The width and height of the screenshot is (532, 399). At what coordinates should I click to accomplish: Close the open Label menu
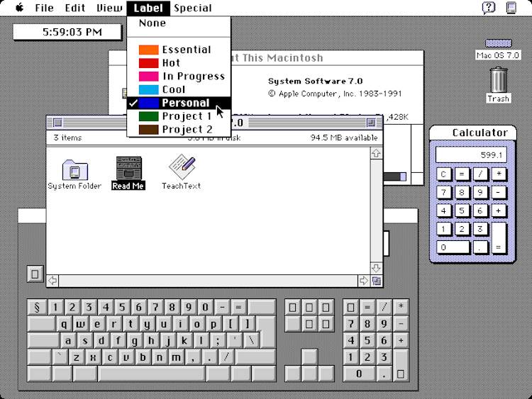(148, 8)
